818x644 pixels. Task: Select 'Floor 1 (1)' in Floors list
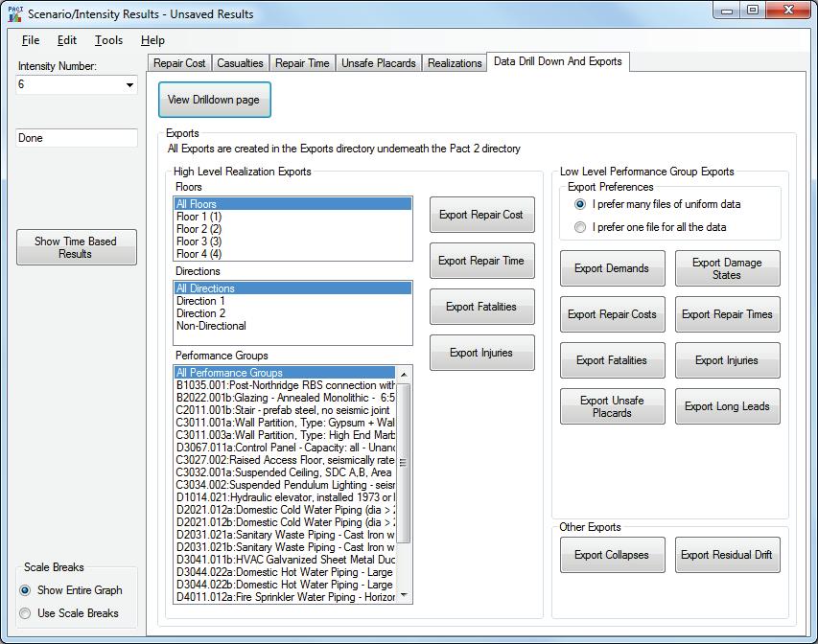pos(292,217)
